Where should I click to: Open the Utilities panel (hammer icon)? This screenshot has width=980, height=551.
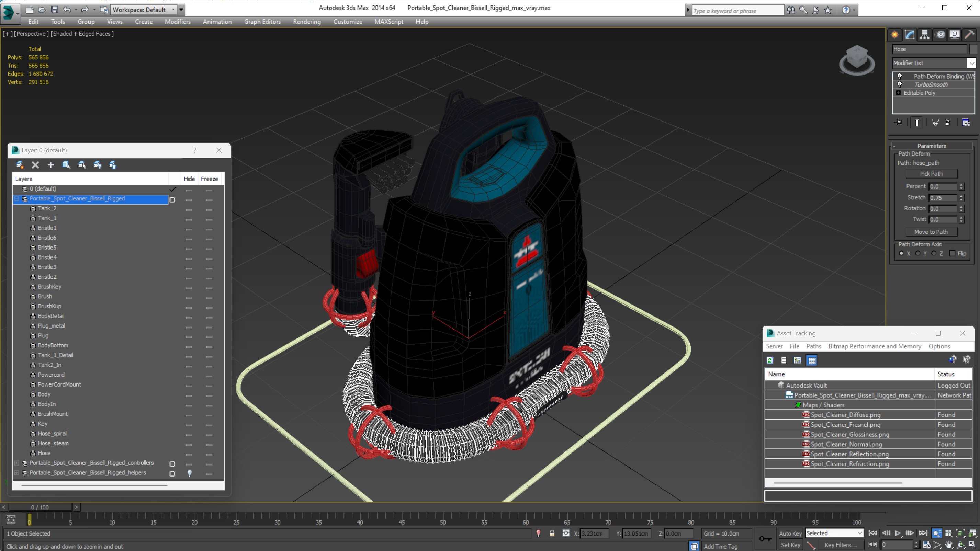coord(969,35)
